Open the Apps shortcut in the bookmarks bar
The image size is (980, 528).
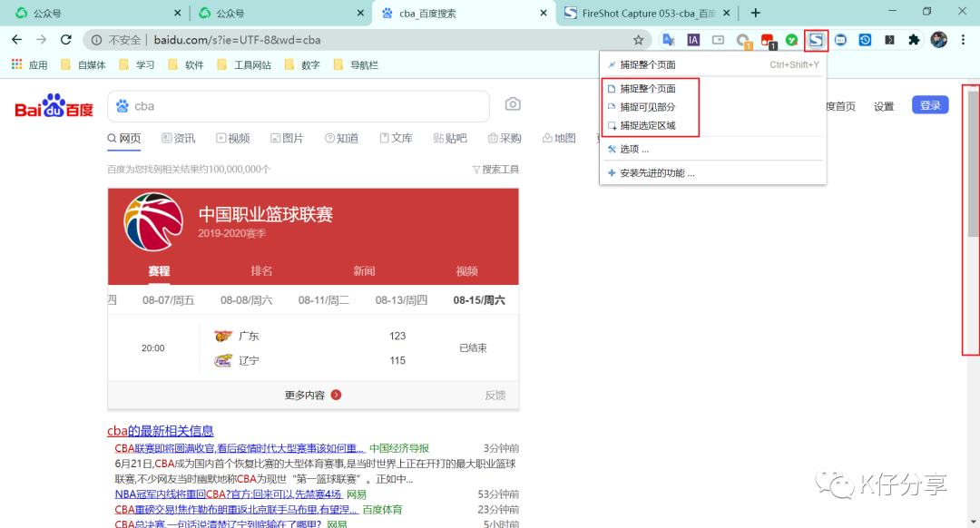coord(29,65)
